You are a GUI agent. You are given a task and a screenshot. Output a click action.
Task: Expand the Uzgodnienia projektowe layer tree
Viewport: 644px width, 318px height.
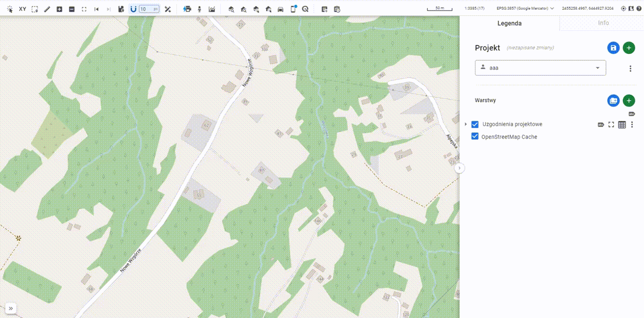click(466, 124)
